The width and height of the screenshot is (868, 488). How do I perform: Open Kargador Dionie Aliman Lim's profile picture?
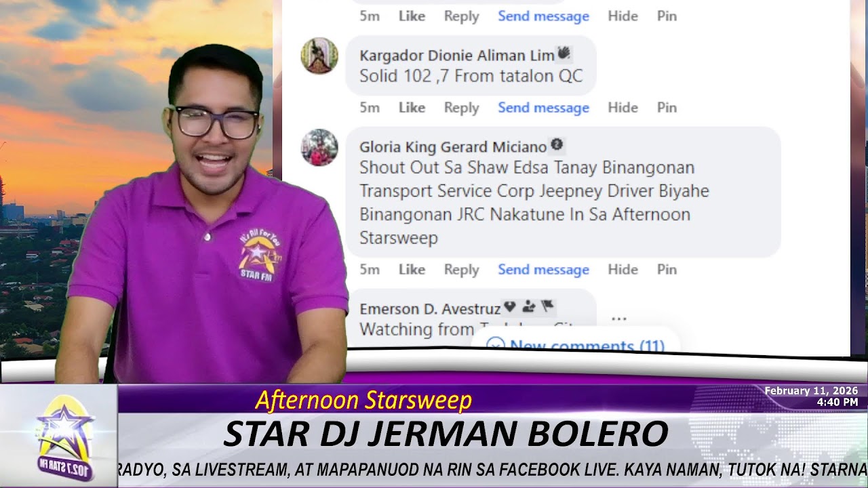(x=319, y=56)
